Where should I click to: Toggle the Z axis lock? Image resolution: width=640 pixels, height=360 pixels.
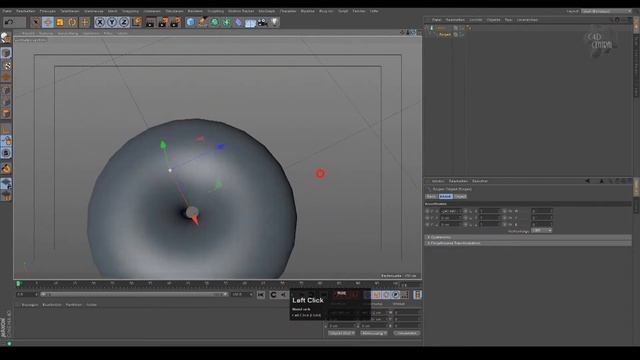coord(124,22)
